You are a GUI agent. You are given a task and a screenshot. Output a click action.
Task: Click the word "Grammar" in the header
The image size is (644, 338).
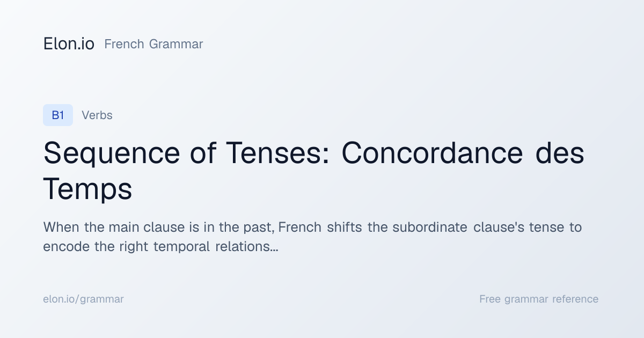coord(176,44)
